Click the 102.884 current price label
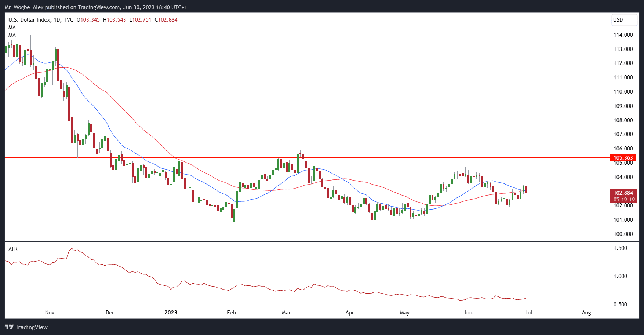This screenshot has width=644, height=335. click(x=623, y=193)
